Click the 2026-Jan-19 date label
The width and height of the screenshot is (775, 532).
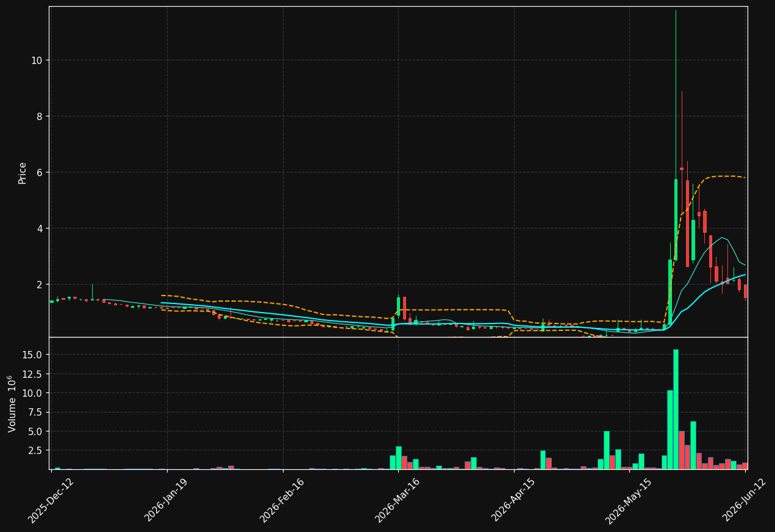coord(166,500)
